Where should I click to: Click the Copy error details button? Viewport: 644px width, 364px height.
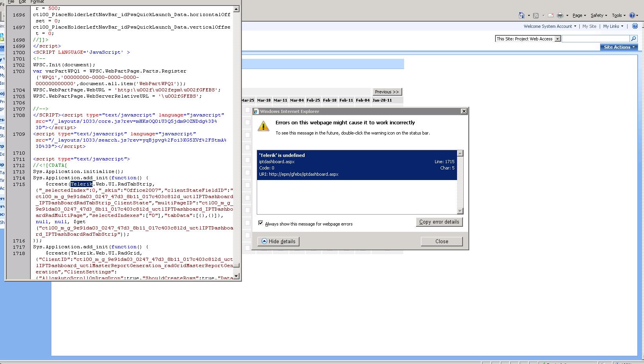439,222
